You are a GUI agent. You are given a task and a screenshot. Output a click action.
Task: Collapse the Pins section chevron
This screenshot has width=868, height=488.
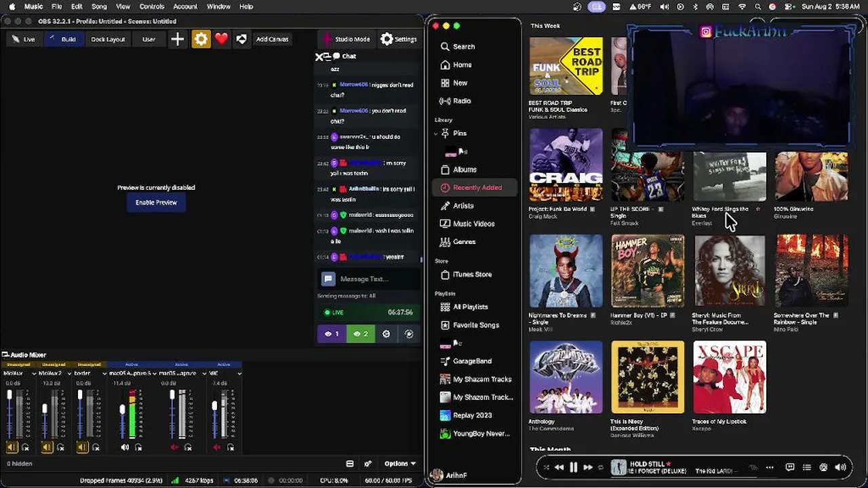pyautogui.click(x=436, y=134)
